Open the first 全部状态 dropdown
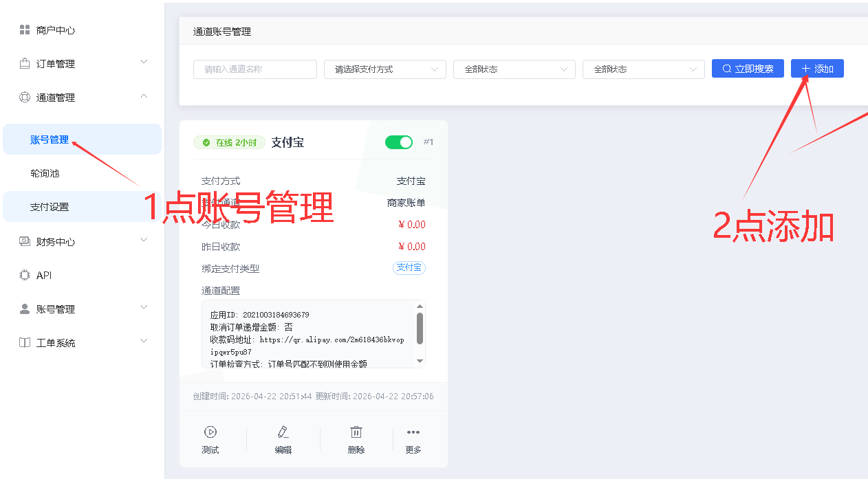868x479 pixels. click(x=514, y=69)
